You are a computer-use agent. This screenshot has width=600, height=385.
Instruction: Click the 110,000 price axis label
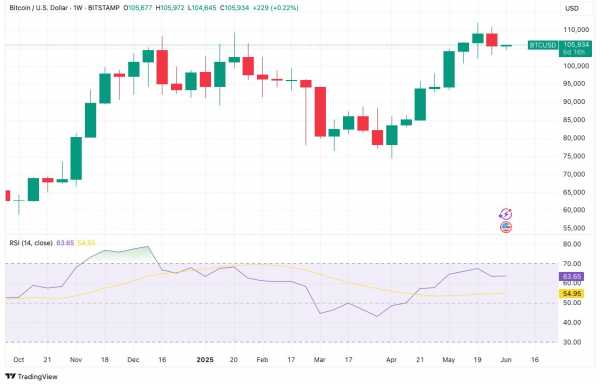point(576,30)
